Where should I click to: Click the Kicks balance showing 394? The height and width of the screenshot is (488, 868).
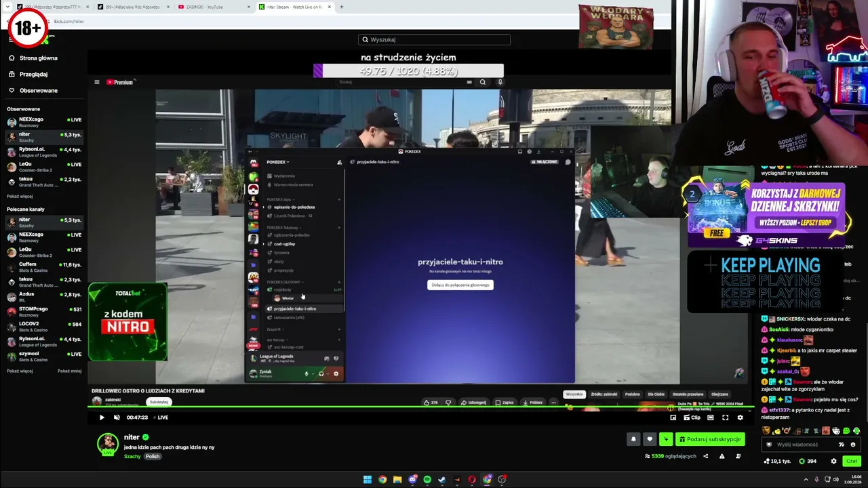pos(808,461)
